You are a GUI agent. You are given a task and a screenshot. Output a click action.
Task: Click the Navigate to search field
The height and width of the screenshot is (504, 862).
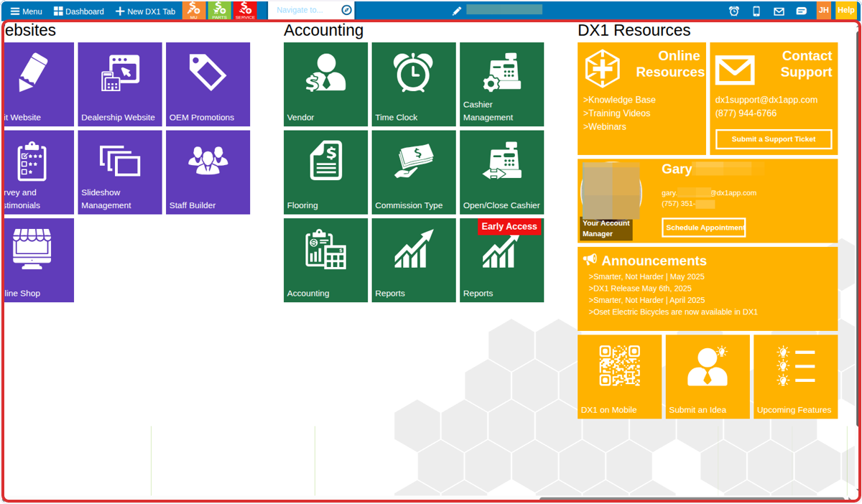(x=305, y=10)
